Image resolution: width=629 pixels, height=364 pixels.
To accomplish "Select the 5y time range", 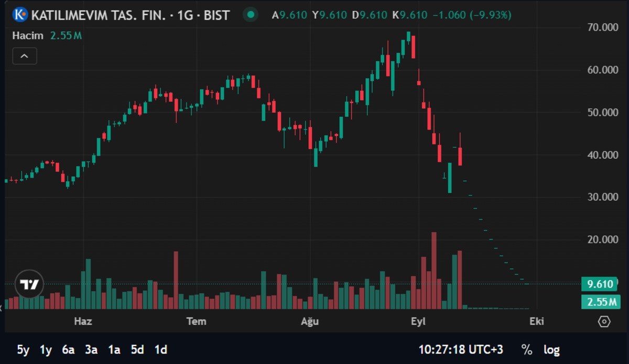I will coord(24,349).
